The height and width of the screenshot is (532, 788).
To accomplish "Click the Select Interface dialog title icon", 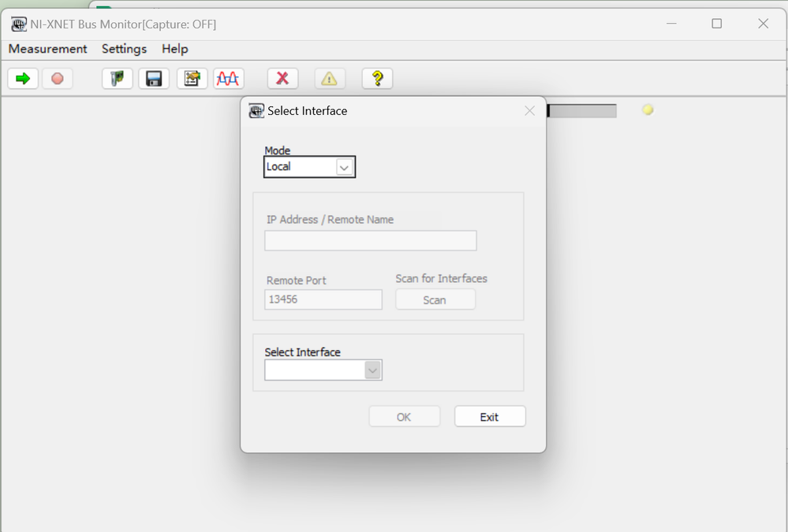I will pyautogui.click(x=256, y=111).
